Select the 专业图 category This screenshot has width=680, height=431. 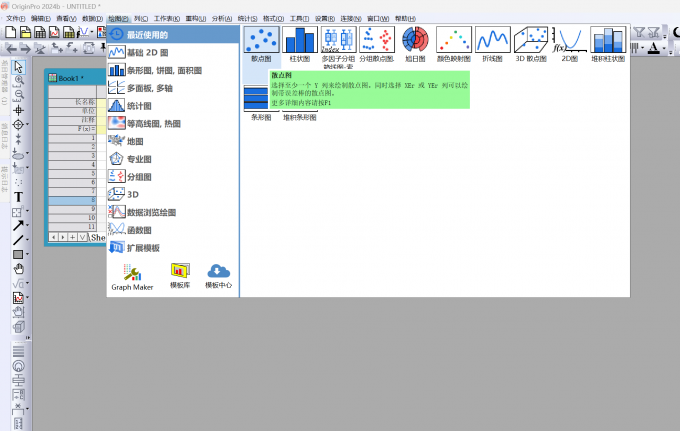[173, 159]
